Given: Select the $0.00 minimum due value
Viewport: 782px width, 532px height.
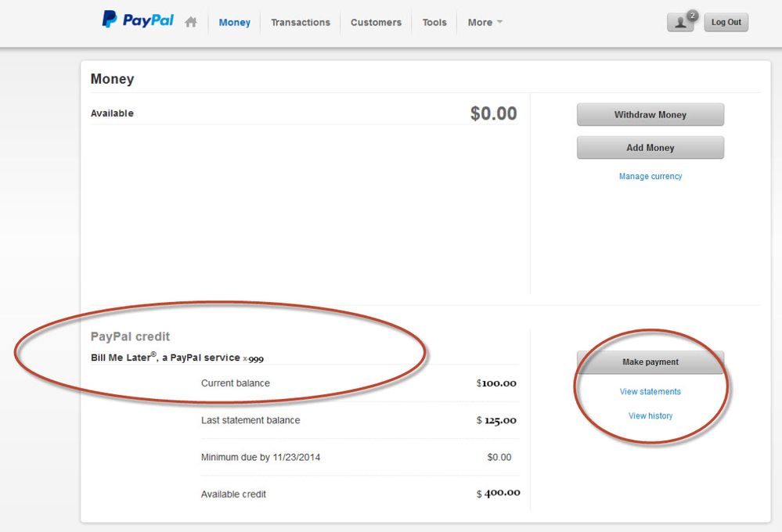Looking at the screenshot, I should tap(499, 457).
